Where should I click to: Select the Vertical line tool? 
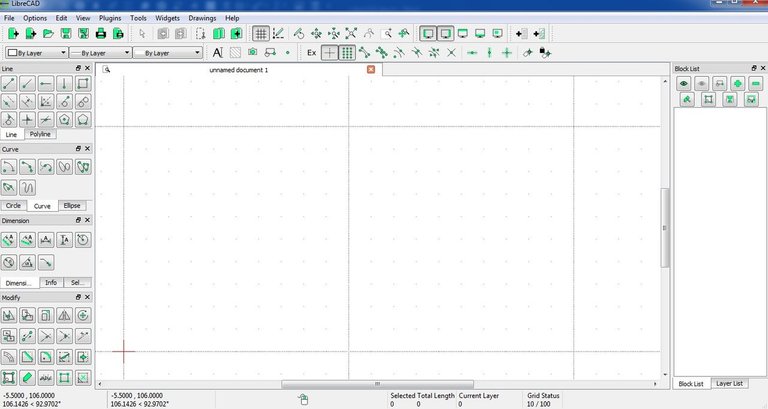click(64, 83)
